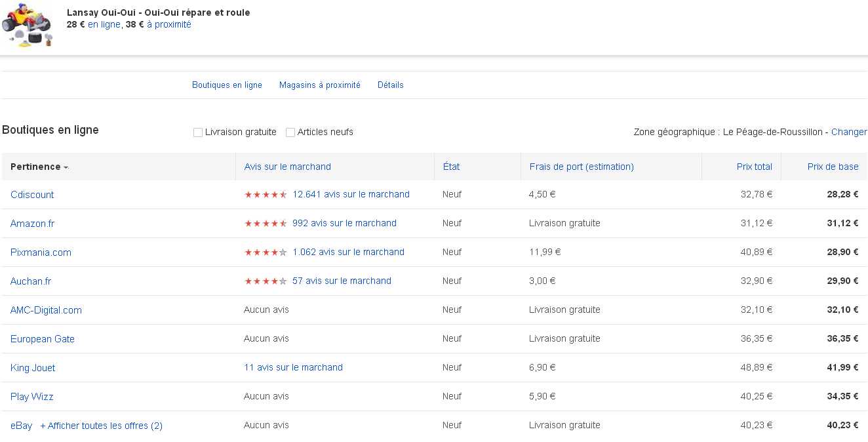Click the Oui-Oui toy product thumbnail
The width and height of the screenshot is (868, 442).
[26, 27]
